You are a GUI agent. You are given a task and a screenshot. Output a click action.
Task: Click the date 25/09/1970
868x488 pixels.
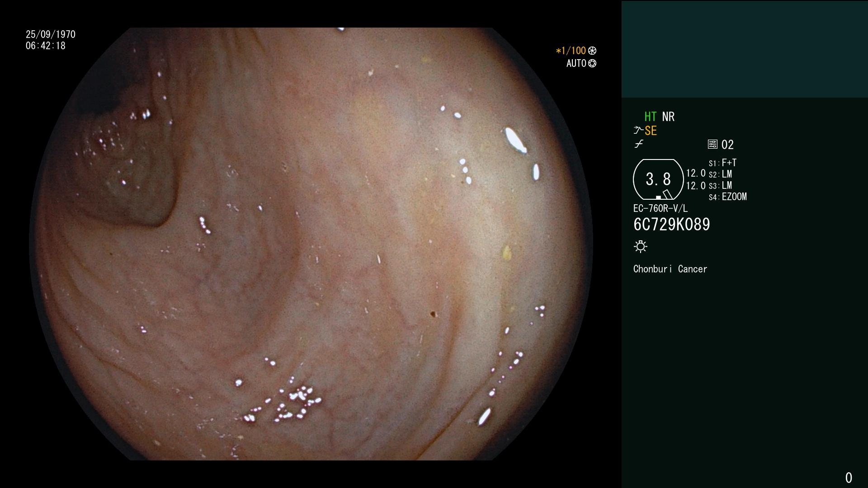coord(51,34)
